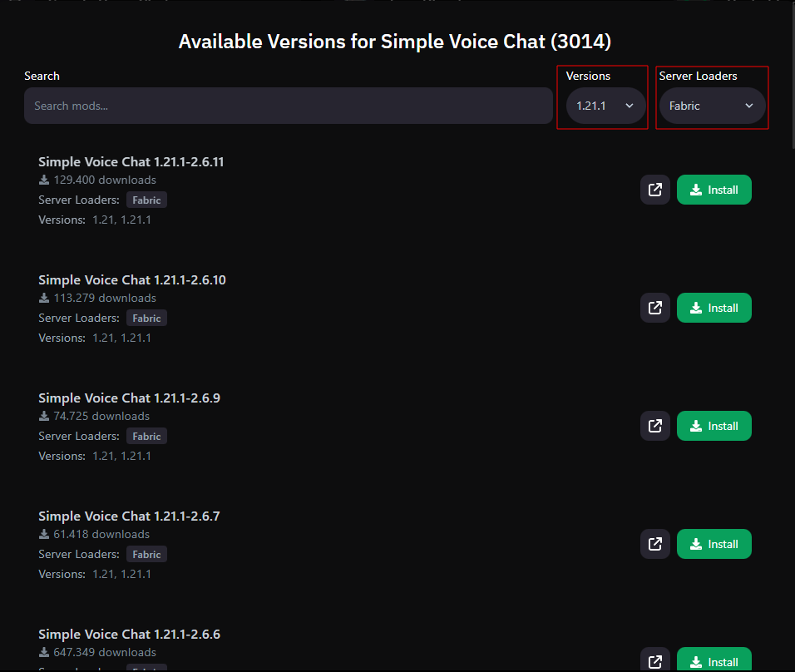Install Simple Voice Chat 2.6.6
The image size is (795, 672).
(x=714, y=660)
